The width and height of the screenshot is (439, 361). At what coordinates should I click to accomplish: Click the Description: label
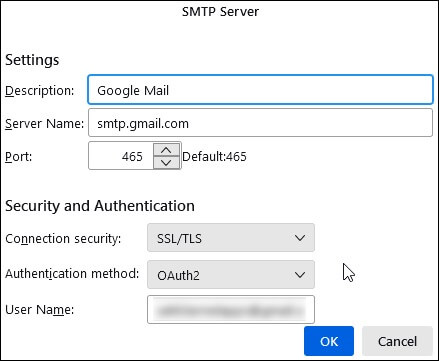40,90
